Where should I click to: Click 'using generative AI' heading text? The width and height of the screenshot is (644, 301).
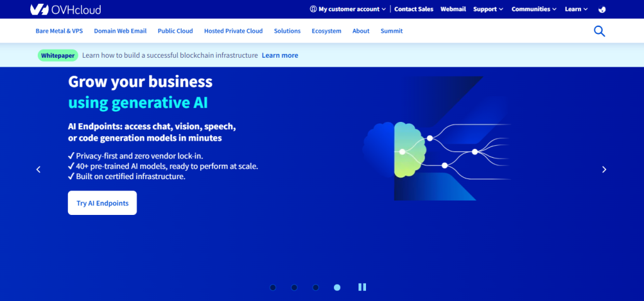click(138, 103)
